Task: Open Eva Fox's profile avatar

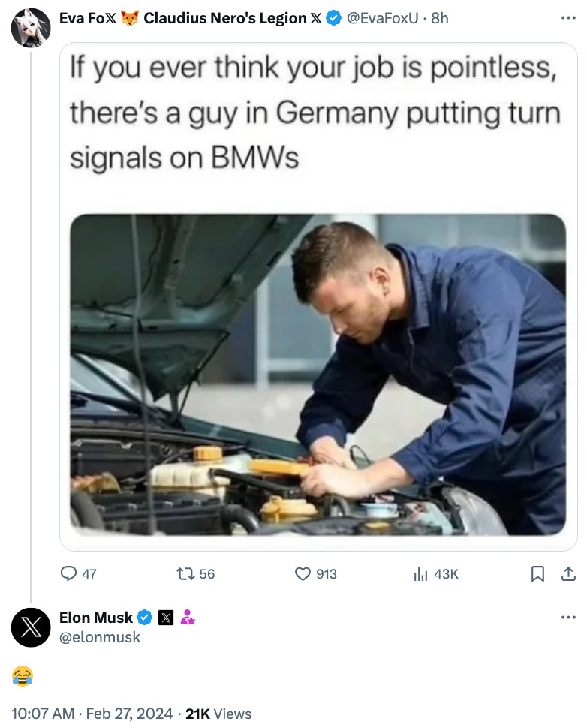Action: click(x=31, y=28)
